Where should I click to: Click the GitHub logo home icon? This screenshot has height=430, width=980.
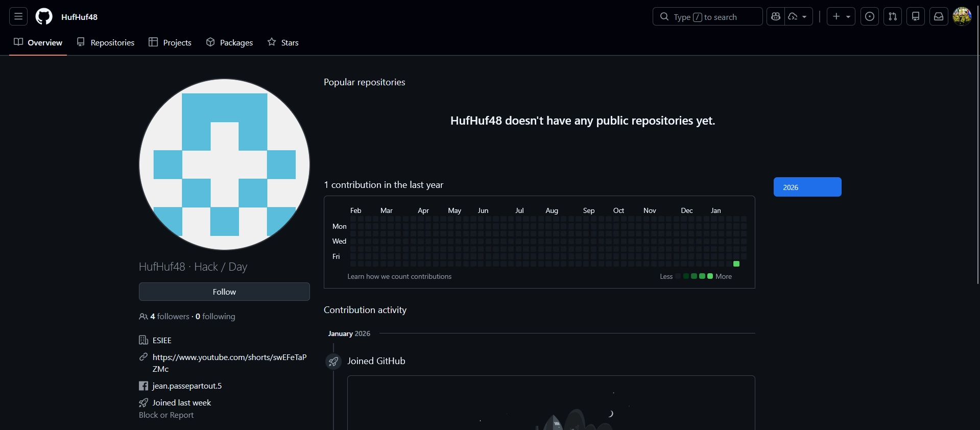click(x=44, y=16)
